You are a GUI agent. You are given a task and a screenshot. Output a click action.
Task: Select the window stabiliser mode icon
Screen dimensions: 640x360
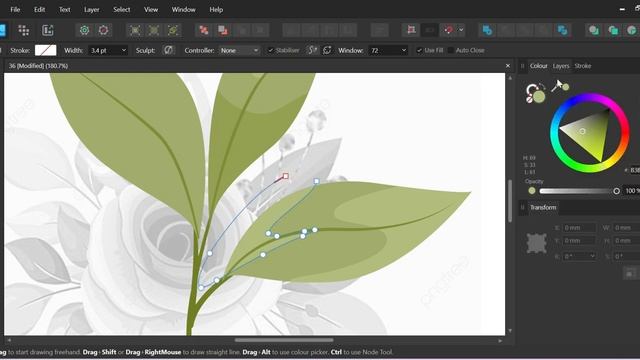coord(327,50)
